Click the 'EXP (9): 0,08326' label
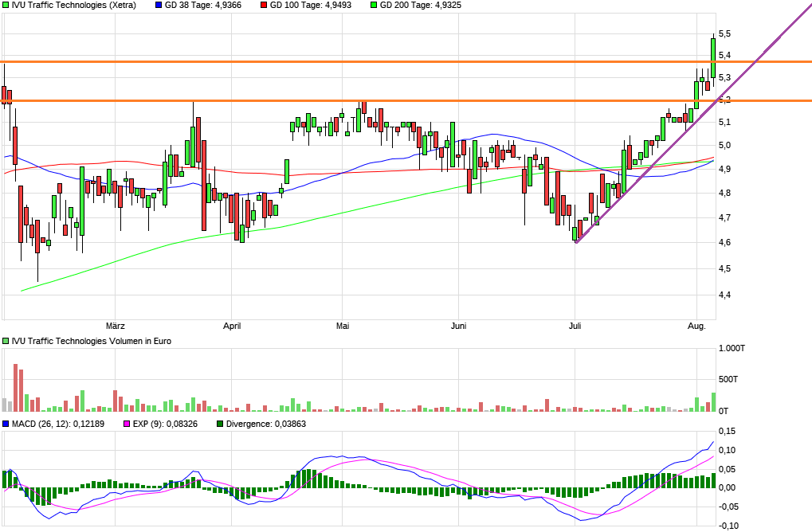812x532 pixels. tap(165, 424)
